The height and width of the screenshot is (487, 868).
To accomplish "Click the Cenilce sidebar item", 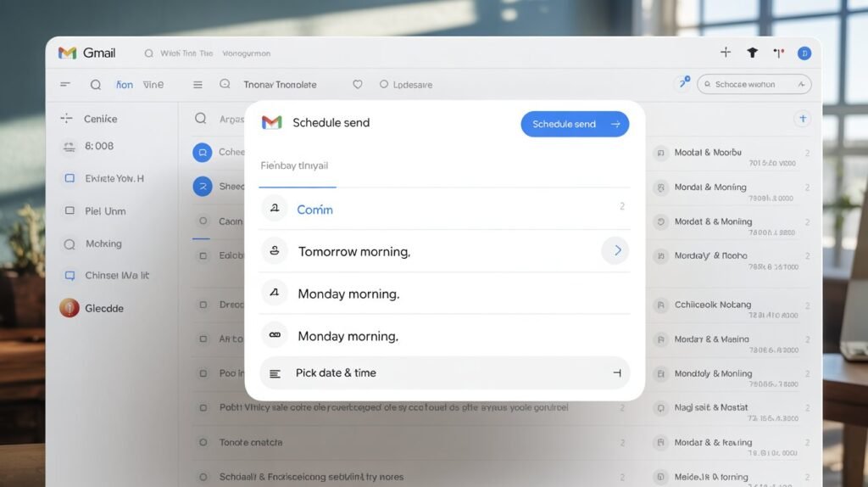I will click(x=100, y=119).
